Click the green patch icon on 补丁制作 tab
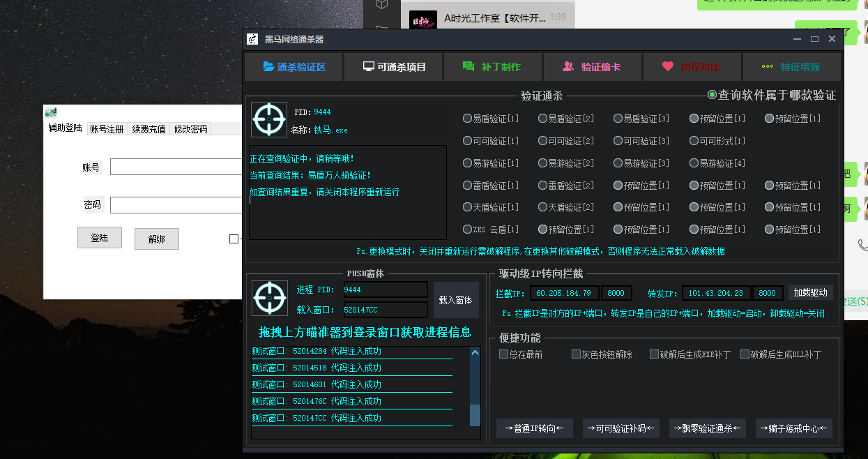 (x=467, y=66)
